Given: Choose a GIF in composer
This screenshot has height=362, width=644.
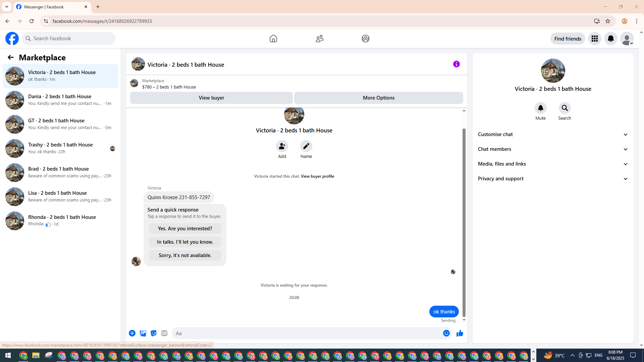Looking at the screenshot, I should 164,333.
